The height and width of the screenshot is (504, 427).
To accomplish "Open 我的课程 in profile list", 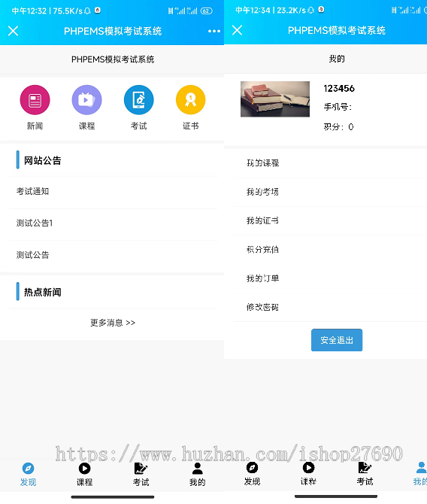I will [330, 163].
